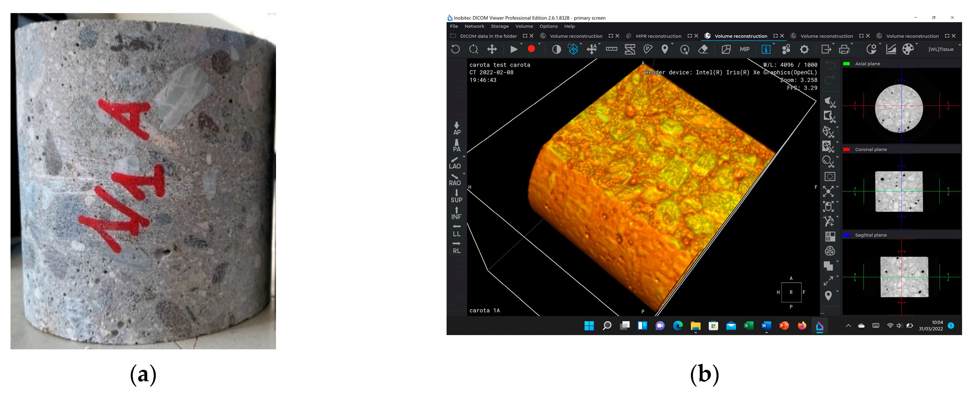Activate the ruler measurement tool
Image resolution: width=980 pixels, height=396 pixels.
[611, 49]
